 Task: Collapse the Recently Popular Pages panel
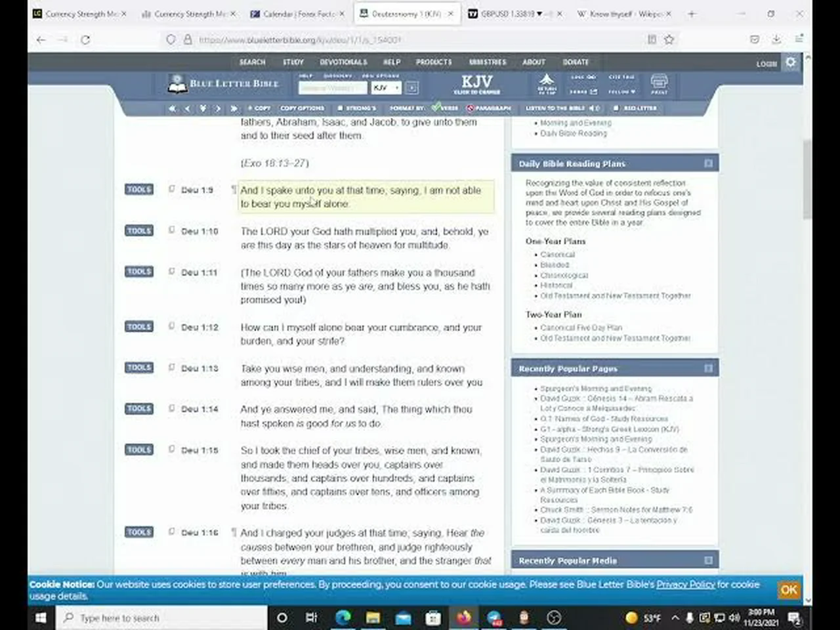(x=708, y=368)
